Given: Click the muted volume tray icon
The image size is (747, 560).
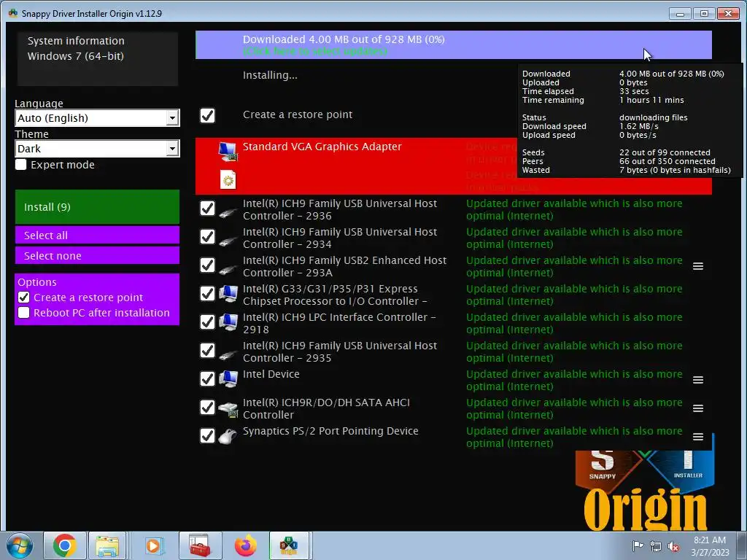Looking at the screenshot, I should pos(673,546).
